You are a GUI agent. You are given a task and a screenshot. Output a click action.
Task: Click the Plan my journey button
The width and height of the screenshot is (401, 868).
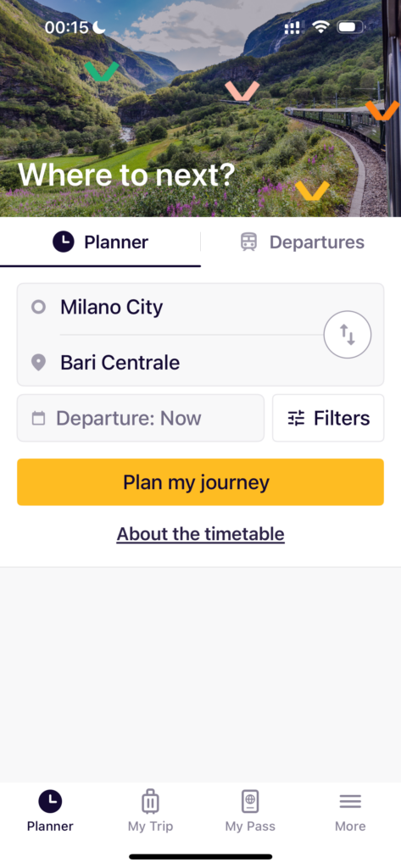click(x=200, y=481)
